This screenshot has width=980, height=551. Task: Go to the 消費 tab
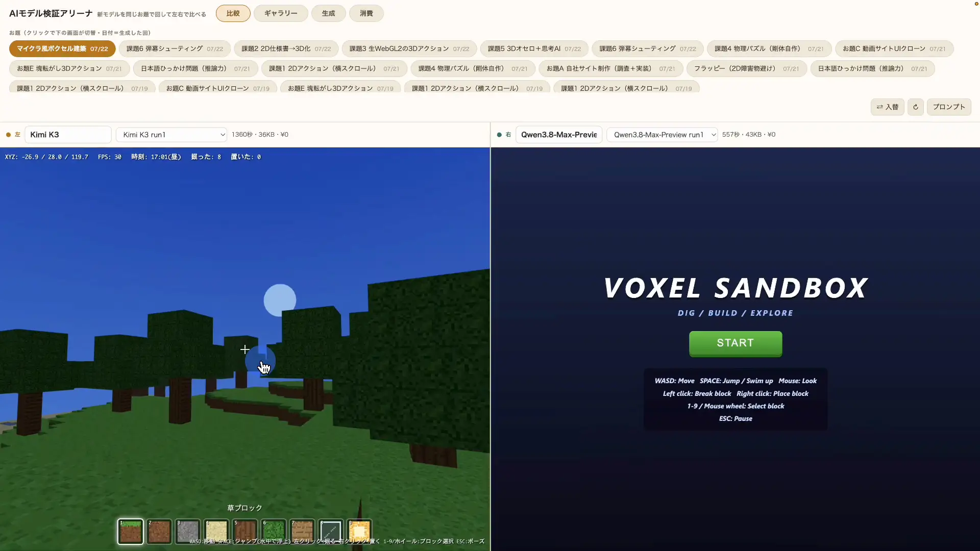point(366,13)
